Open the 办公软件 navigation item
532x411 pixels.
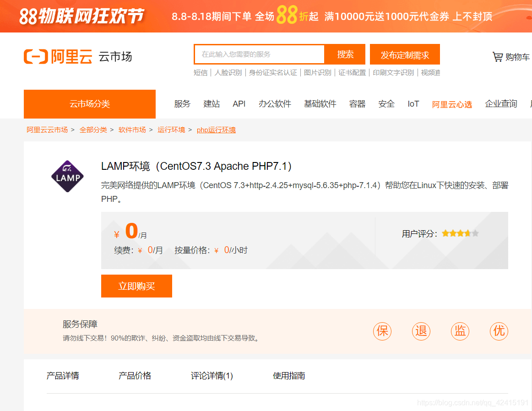(275, 104)
